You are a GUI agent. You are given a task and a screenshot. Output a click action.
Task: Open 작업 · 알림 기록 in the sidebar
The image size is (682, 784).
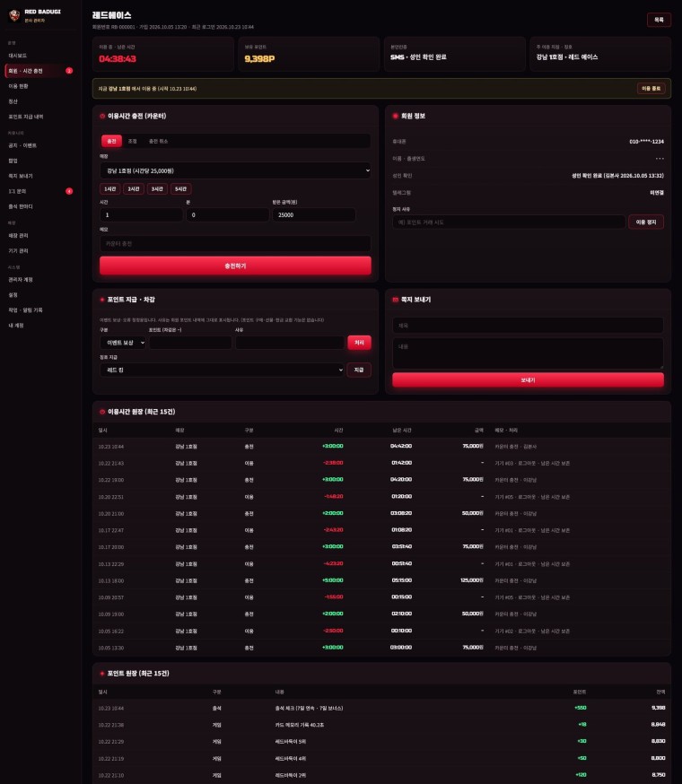click(x=39, y=310)
